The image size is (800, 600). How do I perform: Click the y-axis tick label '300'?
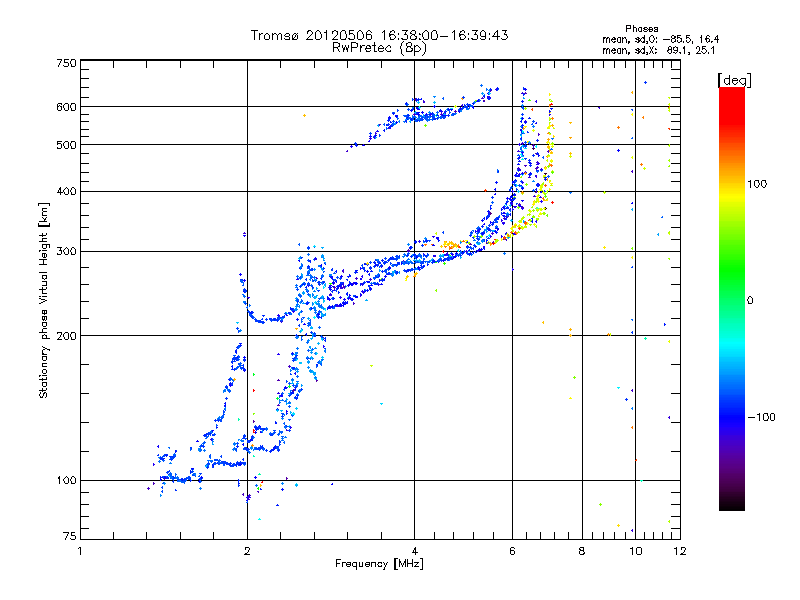pyautogui.click(x=66, y=252)
